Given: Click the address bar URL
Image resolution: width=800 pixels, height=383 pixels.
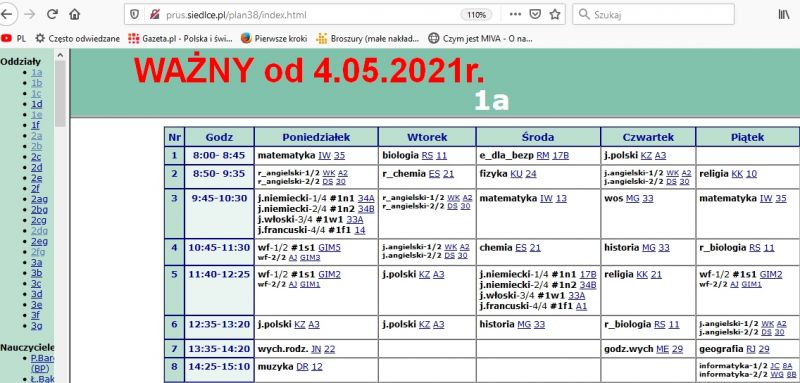Looking at the screenshot, I should pos(236,15).
